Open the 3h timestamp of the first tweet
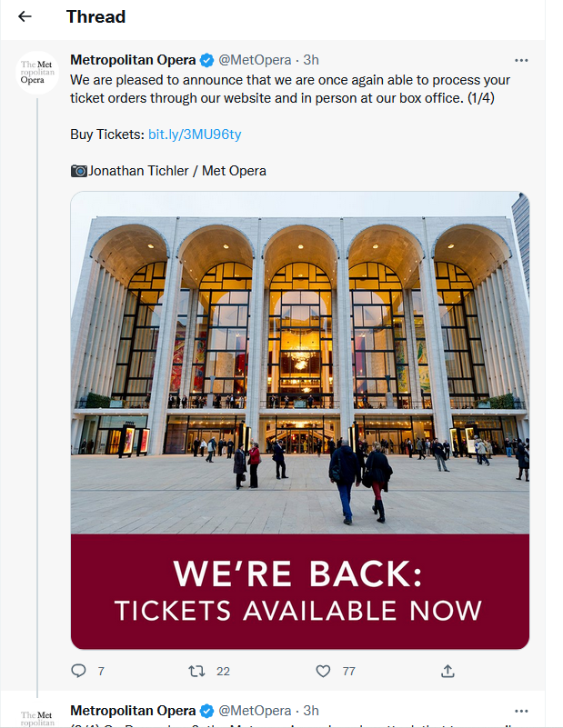The width and height of the screenshot is (563, 728). (311, 60)
